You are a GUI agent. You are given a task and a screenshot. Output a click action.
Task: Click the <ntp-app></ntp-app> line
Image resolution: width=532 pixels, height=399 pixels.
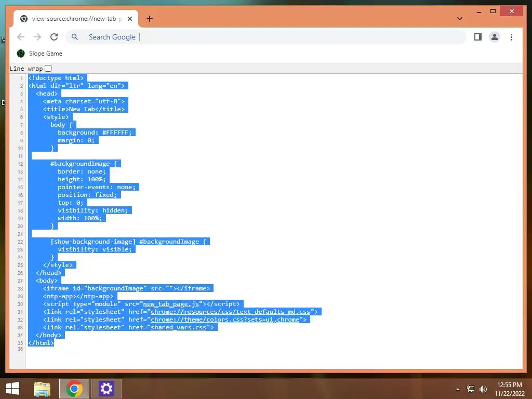click(78, 296)
